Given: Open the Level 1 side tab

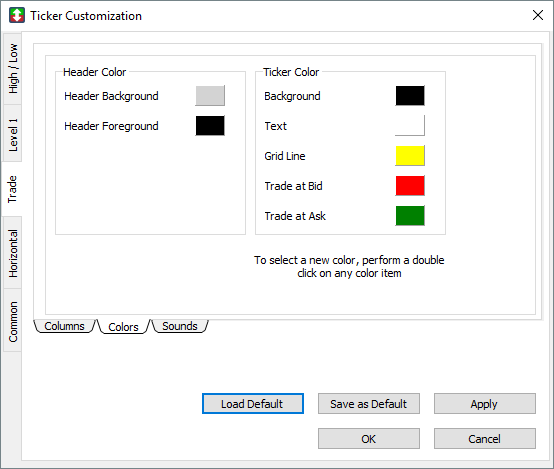Looking at the screenshot, I should [12, 134].
